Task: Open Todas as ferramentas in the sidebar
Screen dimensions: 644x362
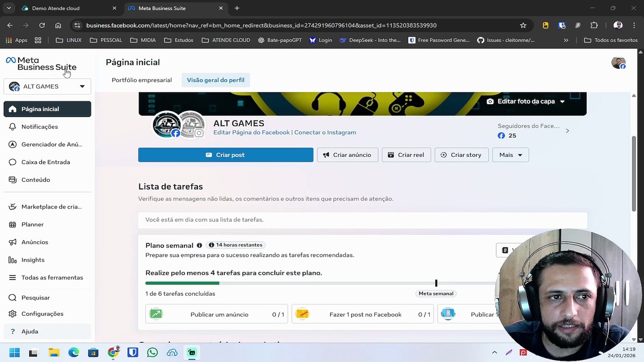Action: (47, 278)
